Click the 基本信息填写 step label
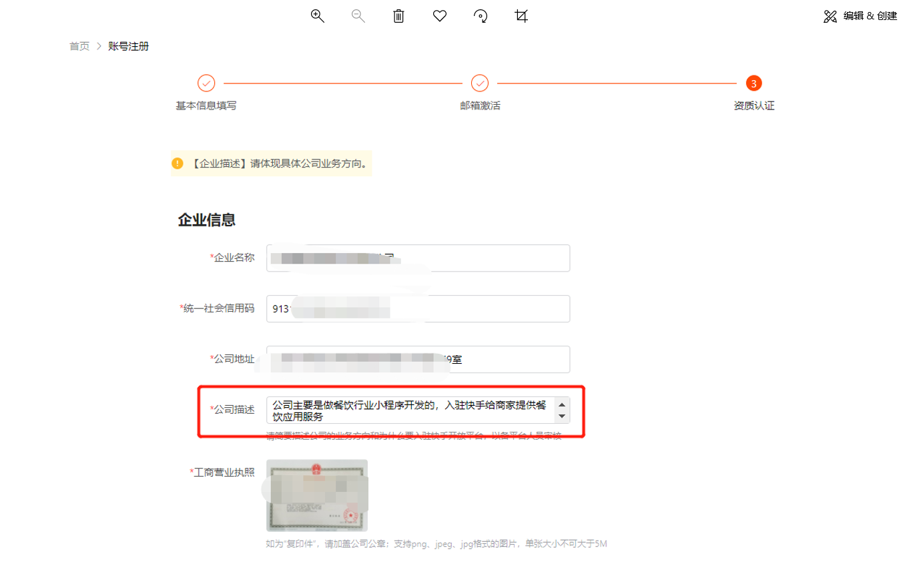This screenshot has width=901, height=588. (x=206, y=105)
